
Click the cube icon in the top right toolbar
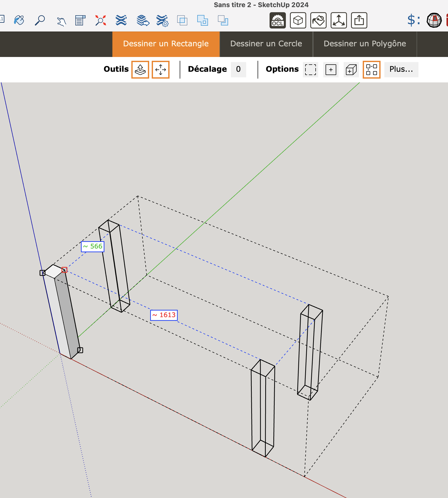[298, 20]
